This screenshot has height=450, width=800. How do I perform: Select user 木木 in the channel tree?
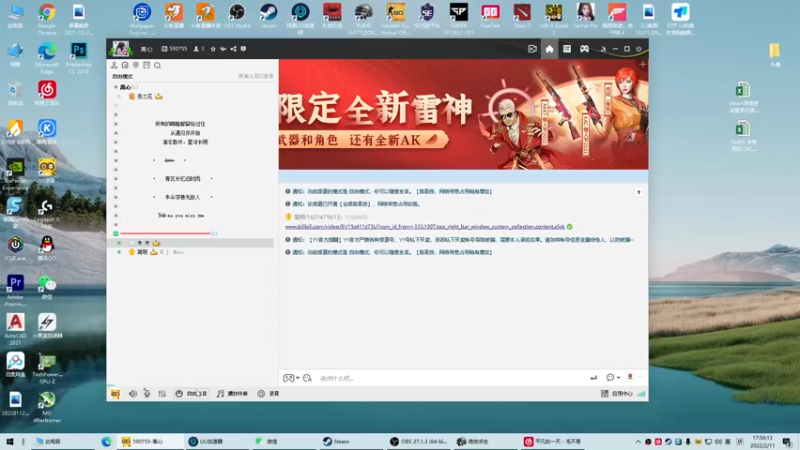click(x=144, y=243)
